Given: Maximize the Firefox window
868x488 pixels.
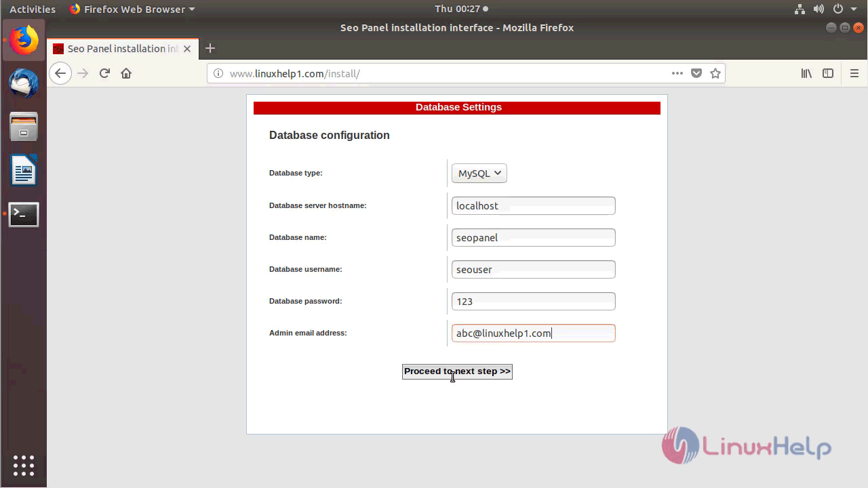Looking at the screenshot, I should click(845, 28).
